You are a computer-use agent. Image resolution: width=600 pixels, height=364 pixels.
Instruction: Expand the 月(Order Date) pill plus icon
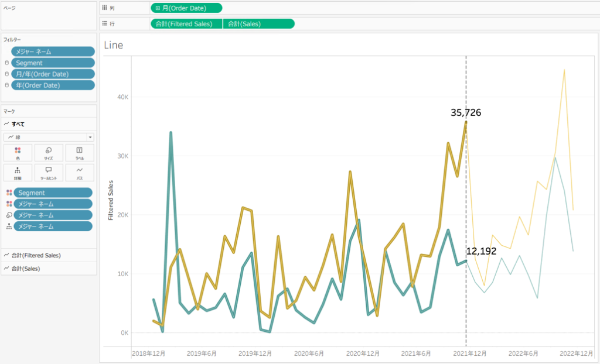(158, 8)
